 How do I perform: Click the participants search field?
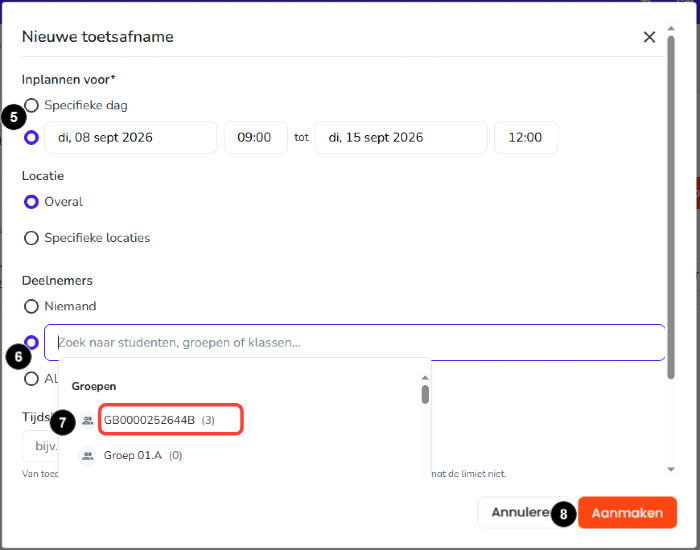tap(355, 342)
